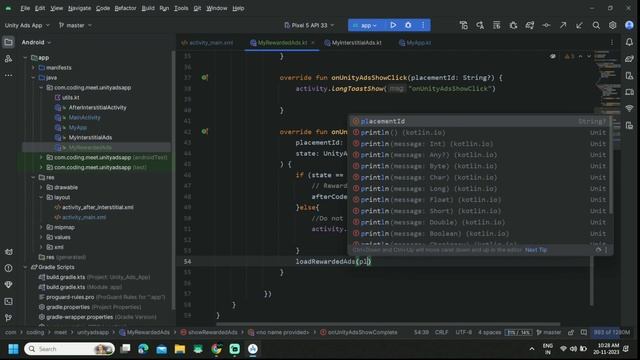Open Device Manager tool window icon

pos(629,92)
